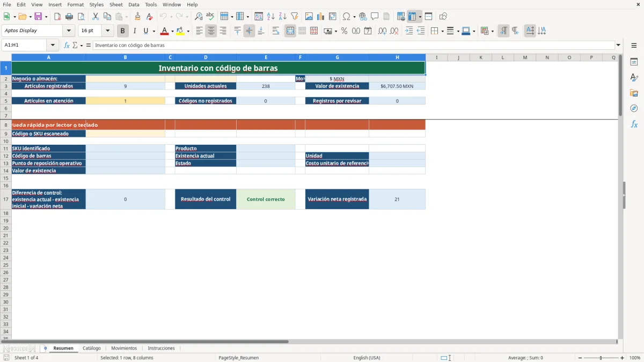Click the formula bar input field

[354, 46]
